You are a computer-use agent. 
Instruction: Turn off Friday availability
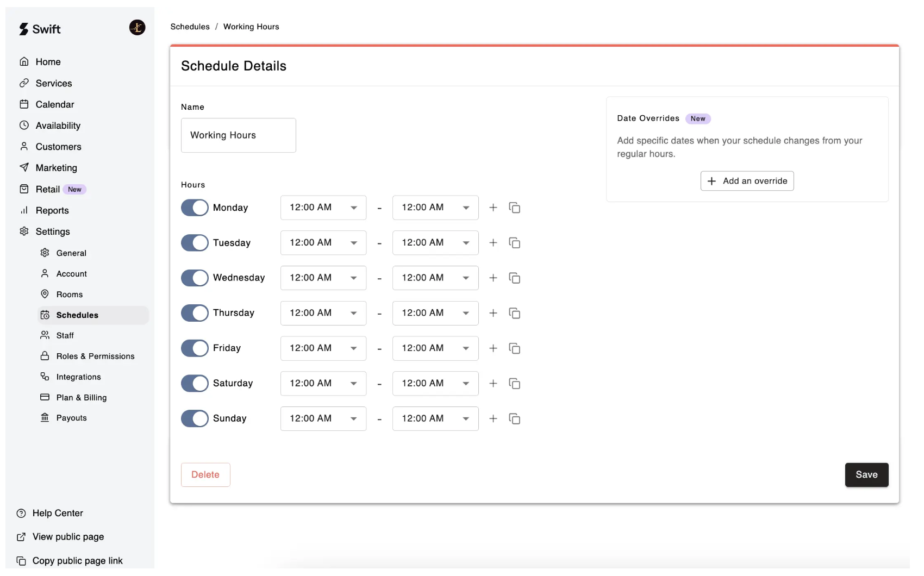click(195, 348)
